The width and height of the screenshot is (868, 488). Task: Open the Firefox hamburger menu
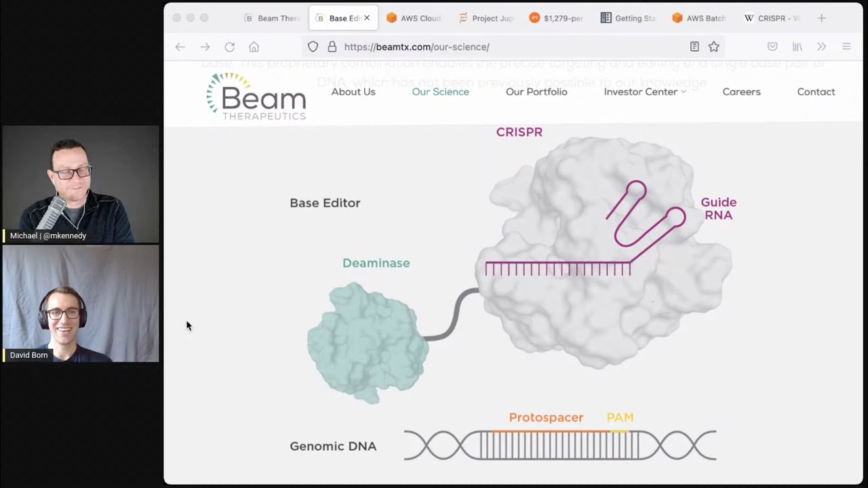(846, 47)
